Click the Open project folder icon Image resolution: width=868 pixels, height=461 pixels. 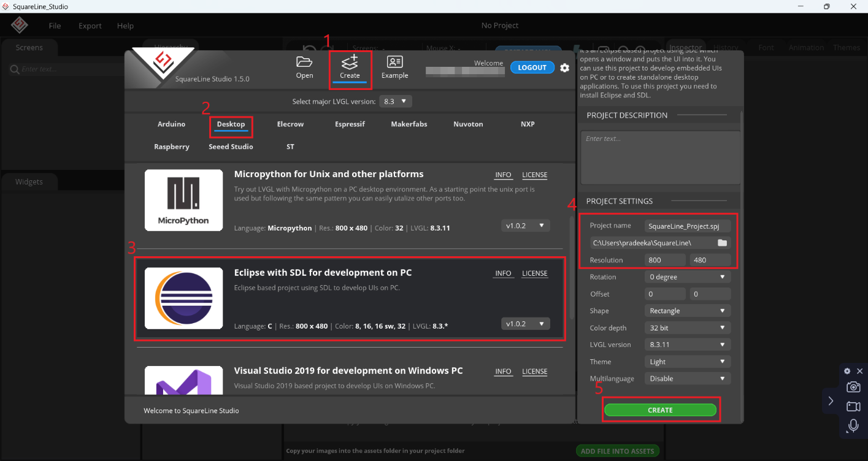pyautogui.click(x=304, y=62)
